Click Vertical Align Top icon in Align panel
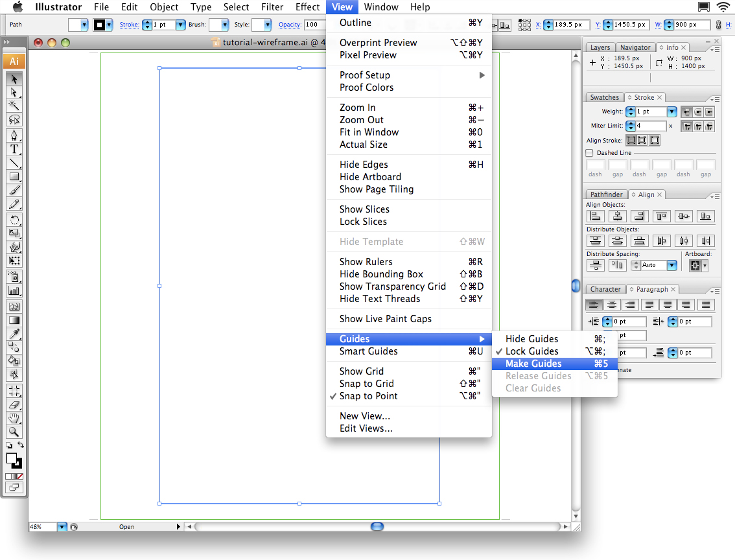This screenshot has width=735, height=560. click(x=661, y=216)
